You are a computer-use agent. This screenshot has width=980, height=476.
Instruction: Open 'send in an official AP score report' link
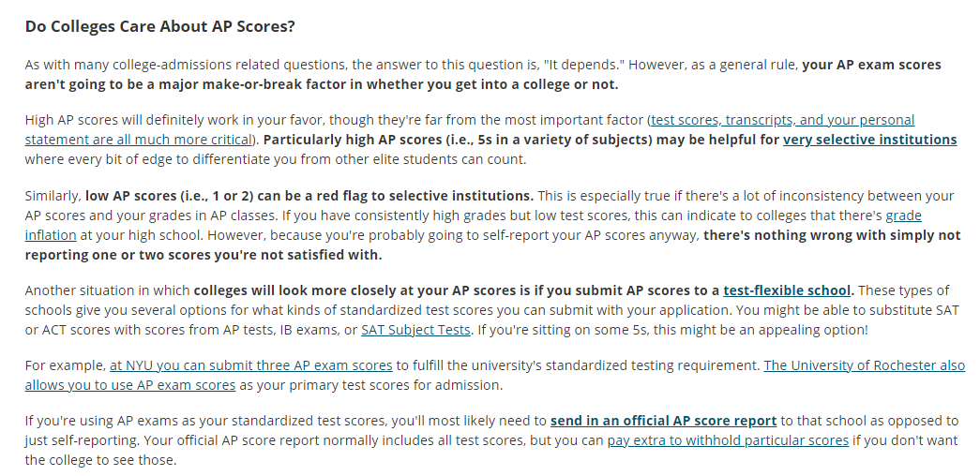coord(663,421)
